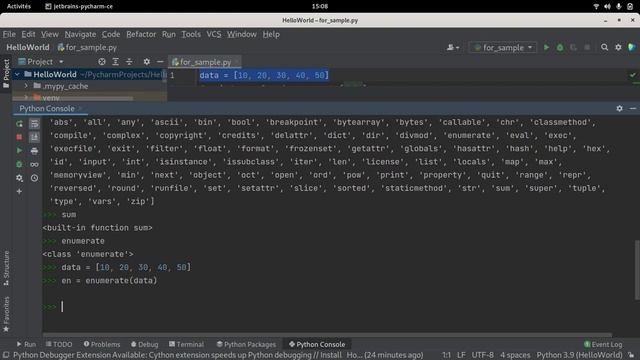Image resolution: width=640 pixels, height=360 pixels.
Task: Open the VCS menu
Action: (x=213, y=34)
